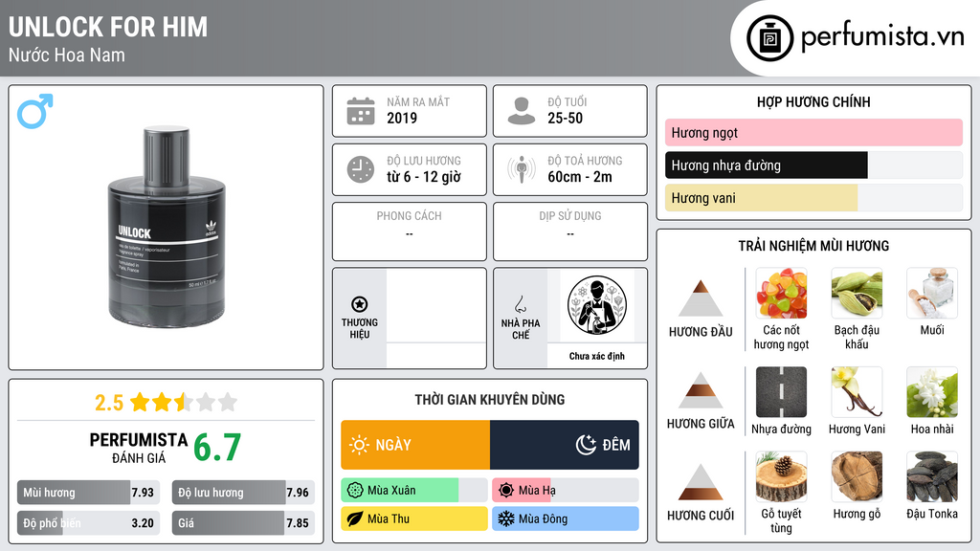This screenshot has height=551, width=980.
Task: Select the Hương Vani note image
Action: click(857, 392)
